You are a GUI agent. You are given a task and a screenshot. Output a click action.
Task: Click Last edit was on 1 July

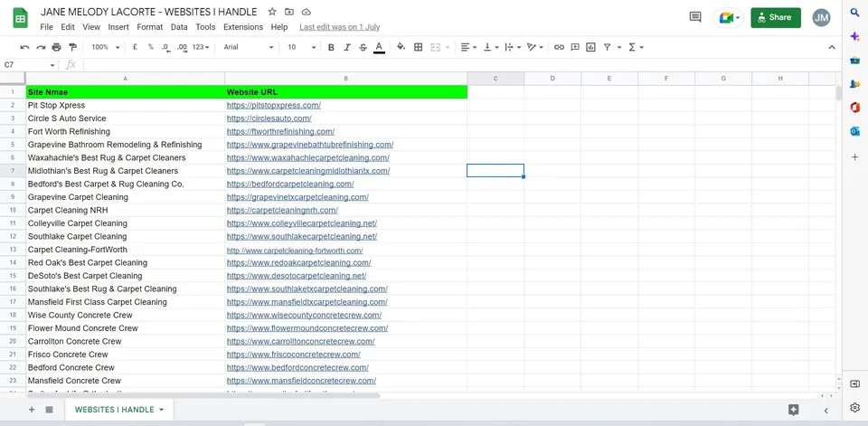point(339,27)
